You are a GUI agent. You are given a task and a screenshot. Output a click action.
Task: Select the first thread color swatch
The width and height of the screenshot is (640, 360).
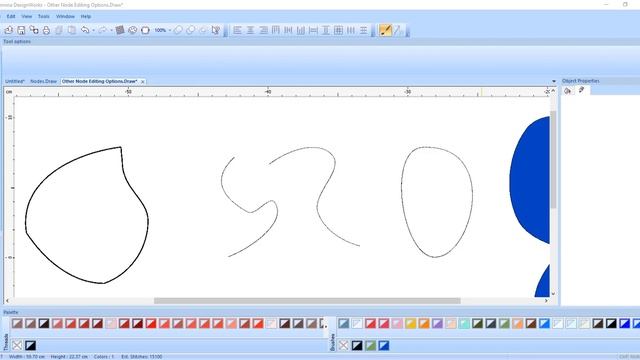[x=17, y=324]
